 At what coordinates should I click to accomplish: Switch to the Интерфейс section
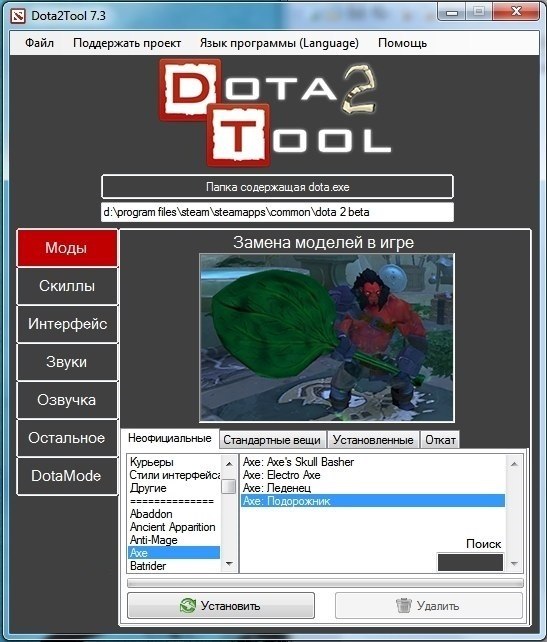pos(67,324)
